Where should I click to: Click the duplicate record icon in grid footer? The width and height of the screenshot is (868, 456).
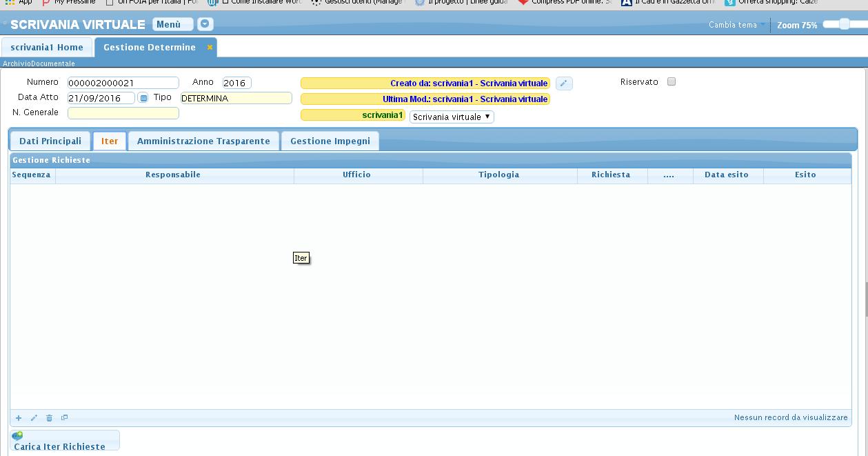coord(64,417)
